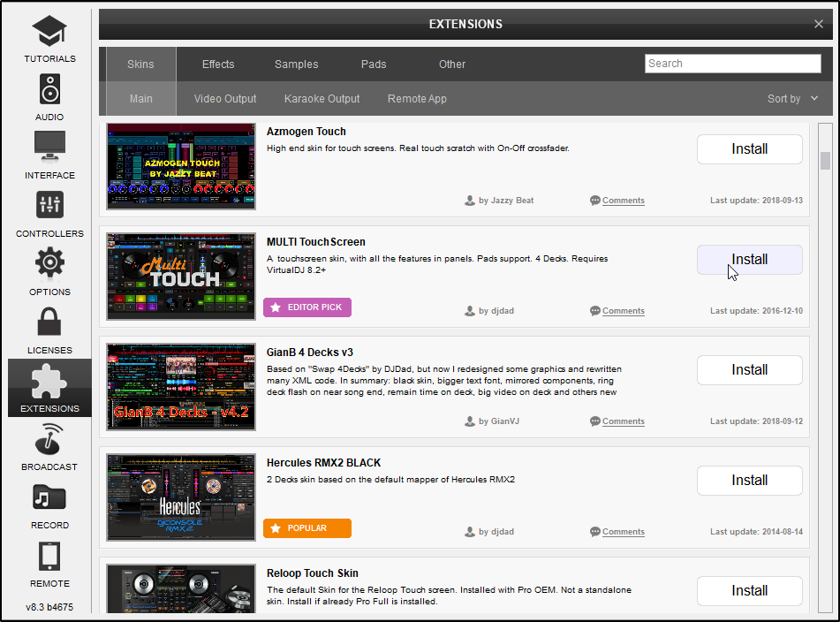840x622 pixels.
Task: Install the MULTI TouchScreen skin
Action: tap(750, 259)
